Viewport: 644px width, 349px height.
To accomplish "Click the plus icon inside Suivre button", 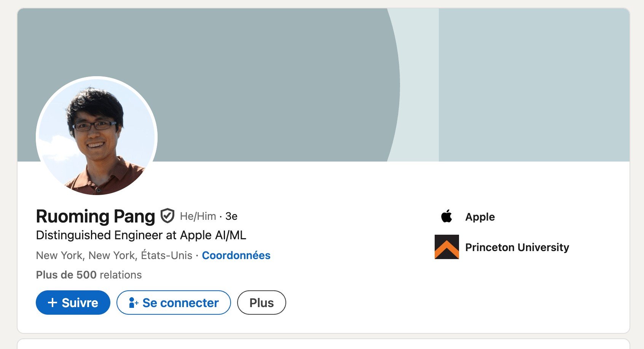I will [53, 303].
